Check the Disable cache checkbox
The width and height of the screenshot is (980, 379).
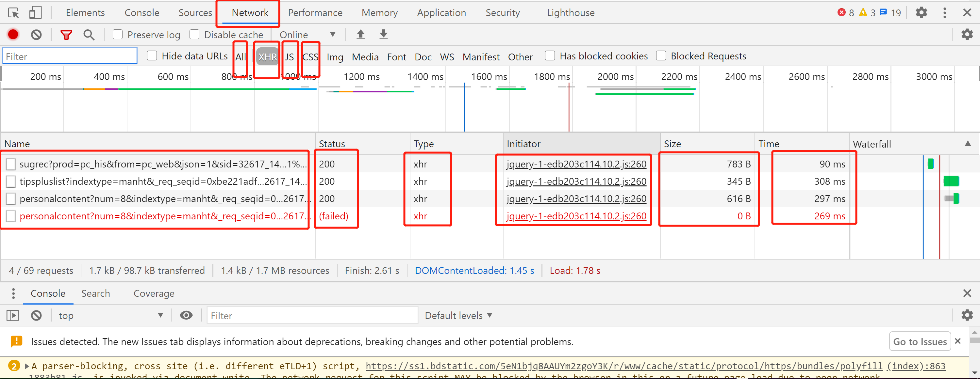194,35
